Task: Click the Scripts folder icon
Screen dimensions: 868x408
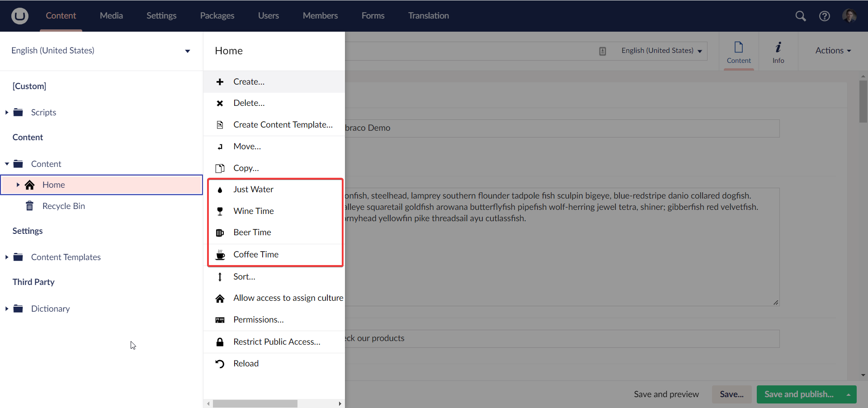Action: coord(18,112)
